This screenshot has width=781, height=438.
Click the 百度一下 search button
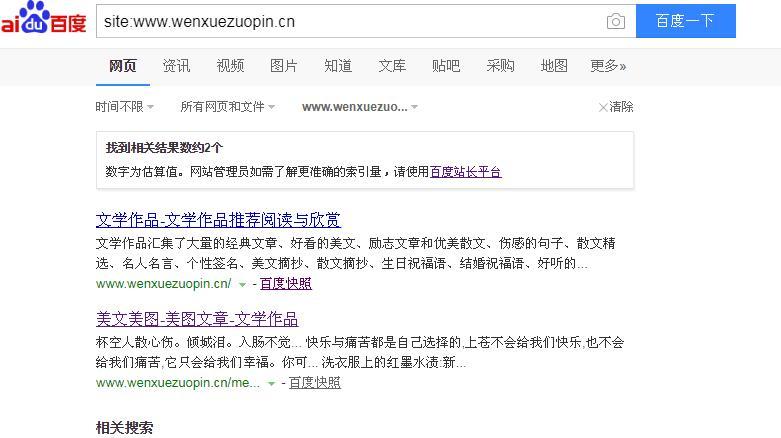pos(685,21)
